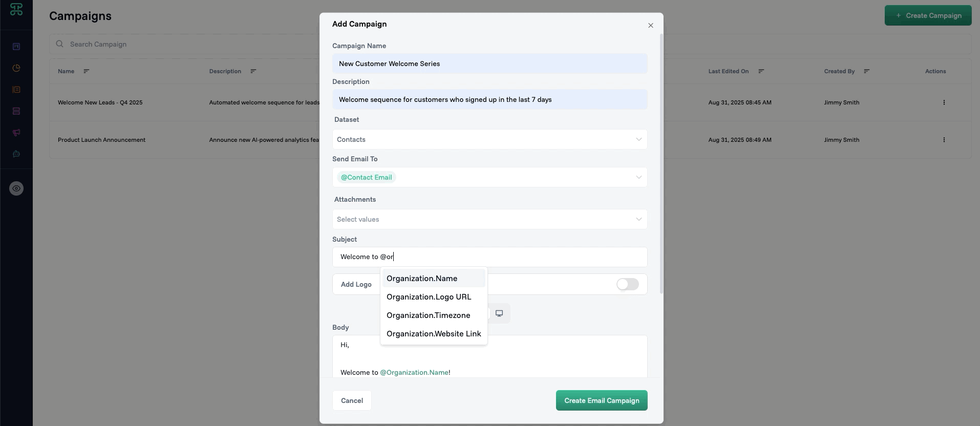Open the megaphone campaigns sidebar icon

point(16,133)
